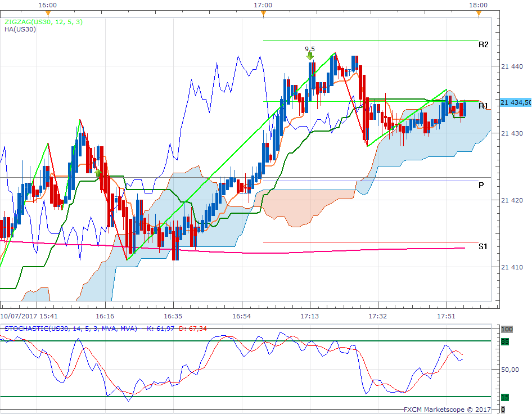This screenshot has width=532, height=414.
Task: Click the orange 16:00 time marker
Action: tap(48, 13)
